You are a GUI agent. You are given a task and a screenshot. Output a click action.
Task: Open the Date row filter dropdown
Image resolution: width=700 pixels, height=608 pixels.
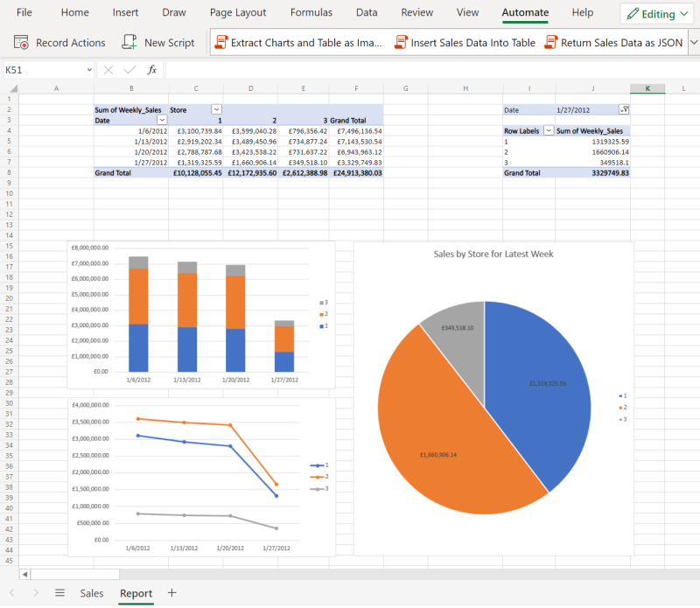coord(162,120)
